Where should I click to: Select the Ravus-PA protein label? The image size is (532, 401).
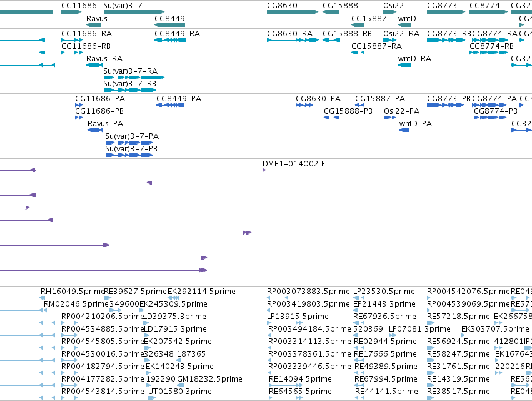pos(105,124)
